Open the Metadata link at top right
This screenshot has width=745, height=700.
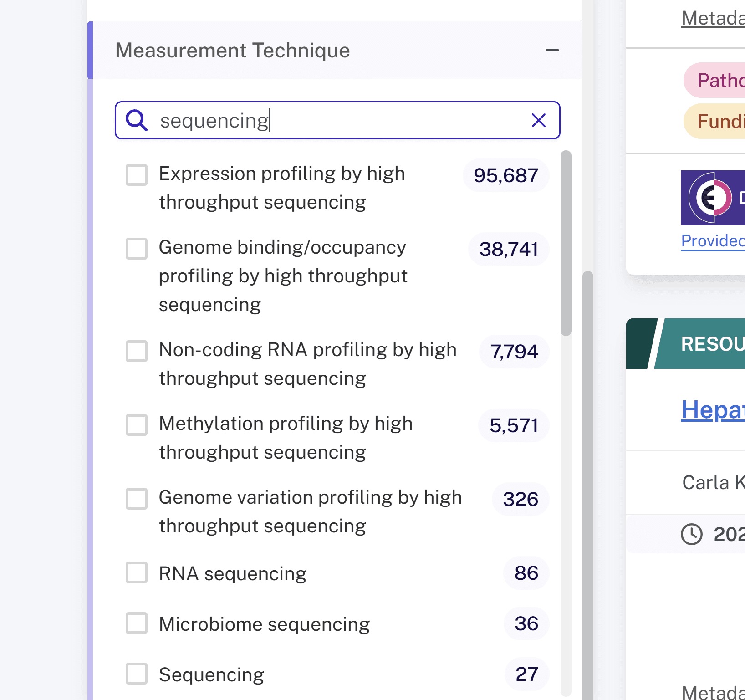tap(713, 18)
